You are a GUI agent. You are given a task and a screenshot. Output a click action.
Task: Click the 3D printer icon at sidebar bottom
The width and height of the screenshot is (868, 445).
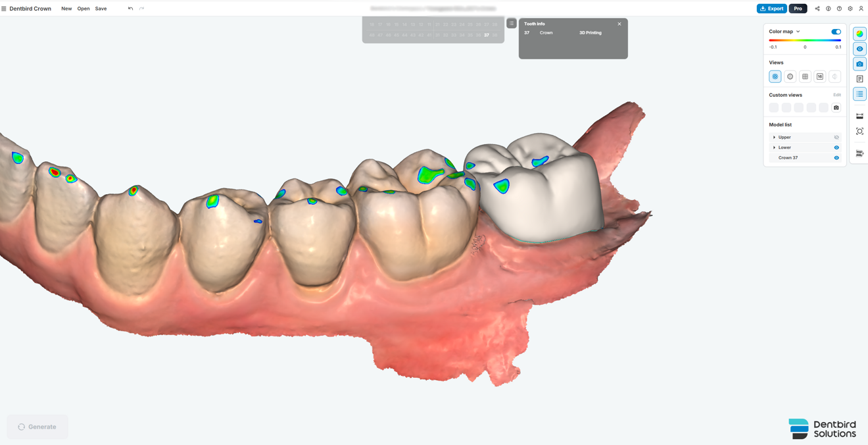(859, 153)
